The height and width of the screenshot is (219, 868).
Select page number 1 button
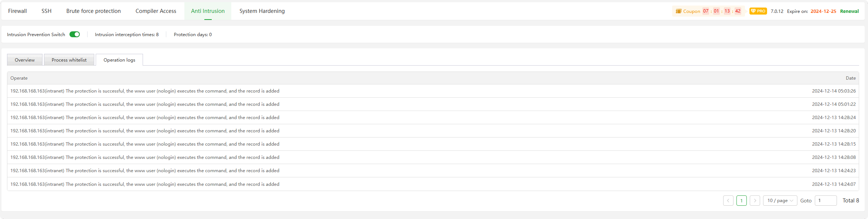(741, 201)
